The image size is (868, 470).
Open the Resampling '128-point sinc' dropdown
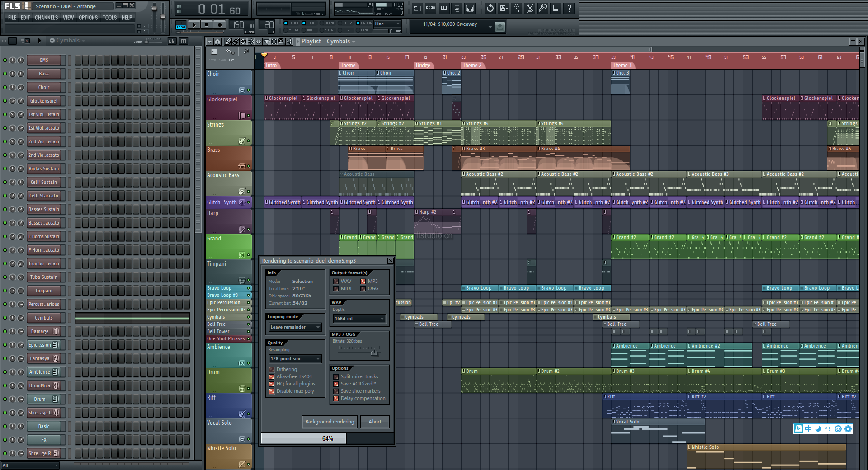click(x=295, y=359)
